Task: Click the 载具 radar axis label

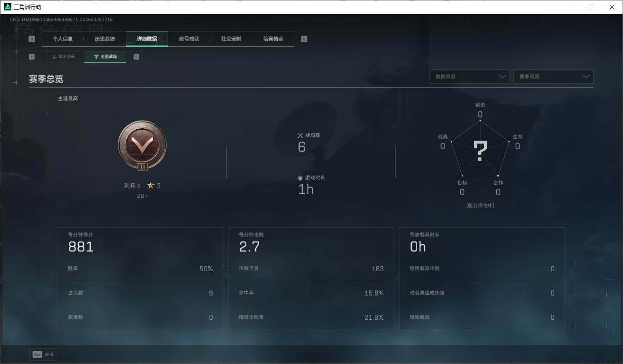Action: click(x=443, y=137)
